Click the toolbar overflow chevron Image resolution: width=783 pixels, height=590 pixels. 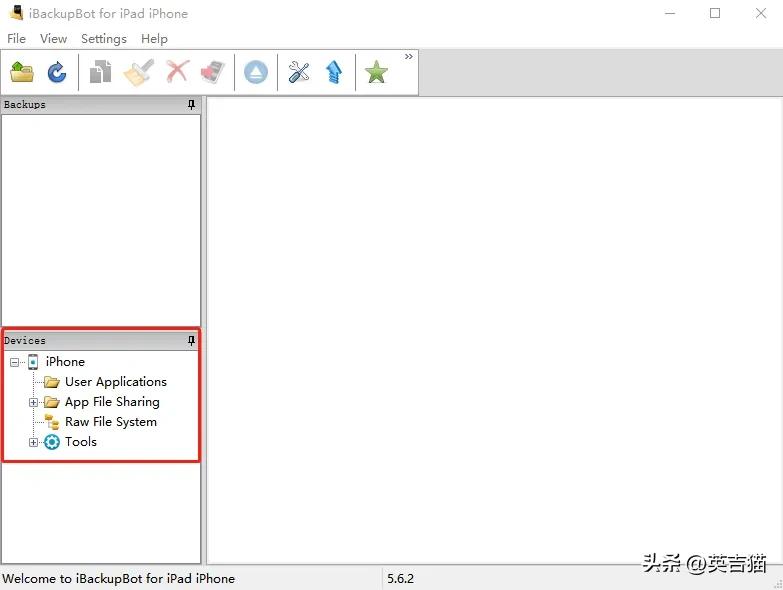(409, 56)
